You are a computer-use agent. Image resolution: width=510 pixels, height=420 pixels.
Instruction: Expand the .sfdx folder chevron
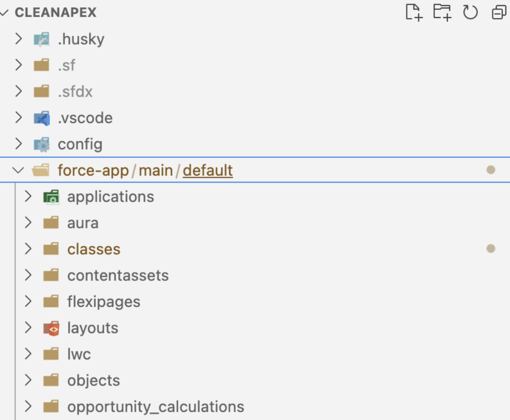(19, 91)
